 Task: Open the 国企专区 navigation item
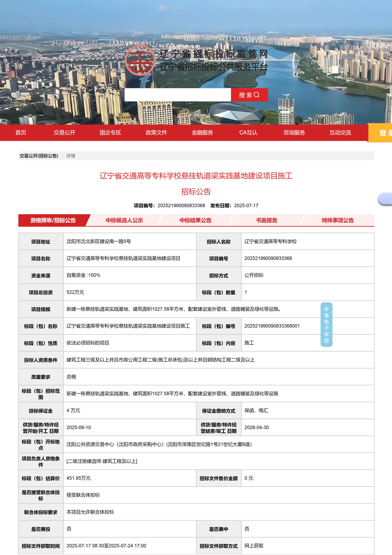pos(110,133)
